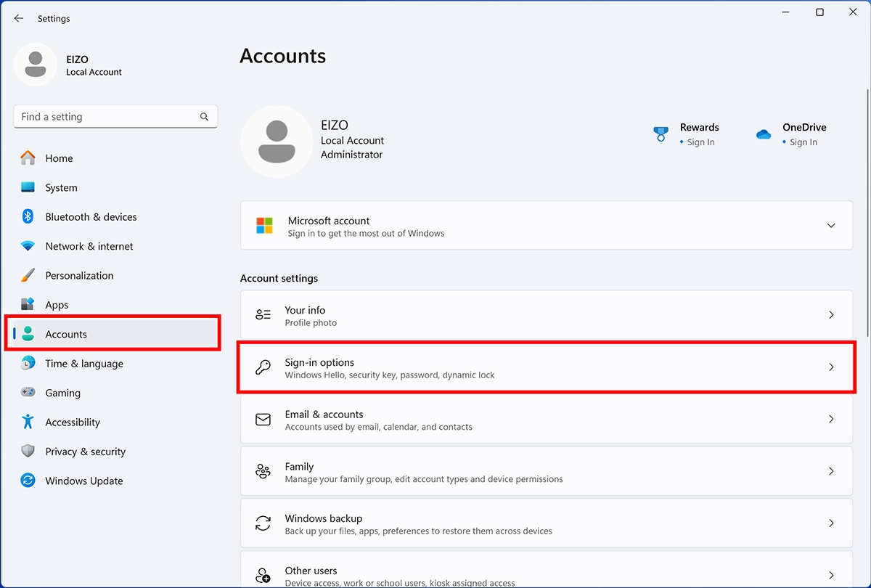The height and width of the screenshot is (588, 871).
Task: Click the Sign-in options key icon
Action: click(263, 367)
